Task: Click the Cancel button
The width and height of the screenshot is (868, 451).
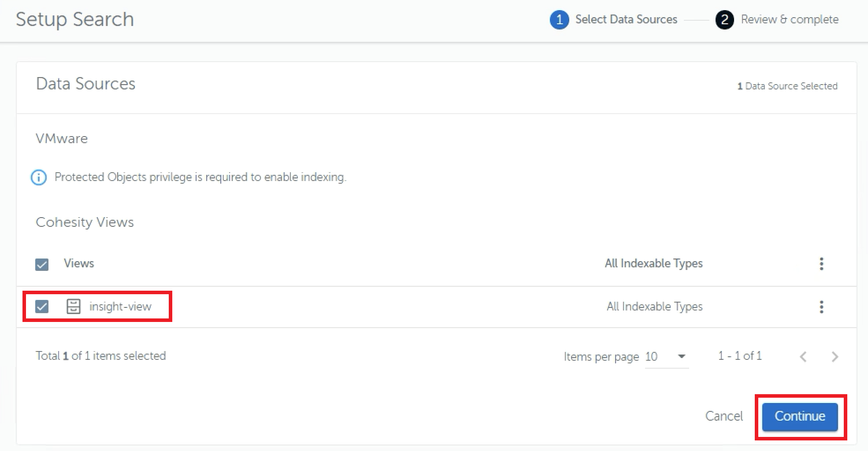Action: (724, 416)
